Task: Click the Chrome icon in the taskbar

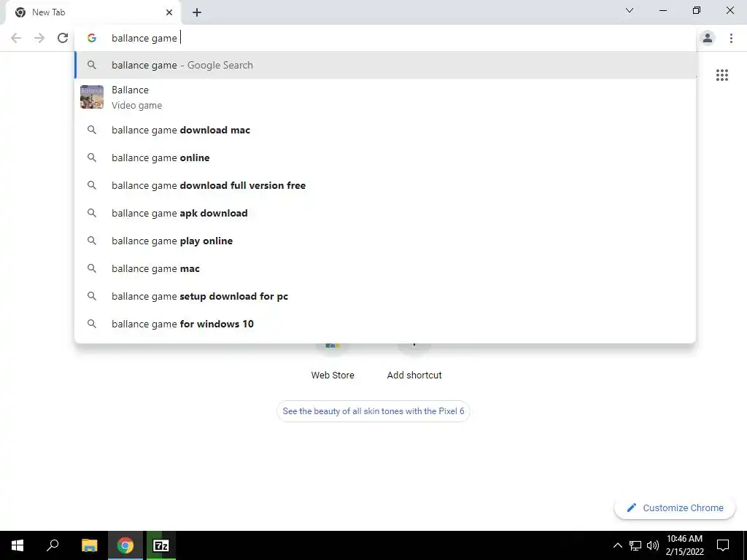Action: (125, 545)
